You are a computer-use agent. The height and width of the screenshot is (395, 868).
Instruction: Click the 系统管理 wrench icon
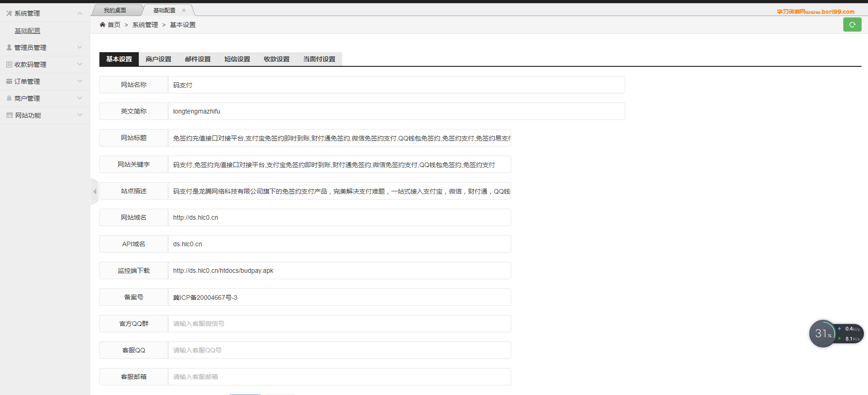tap(9, 13)
